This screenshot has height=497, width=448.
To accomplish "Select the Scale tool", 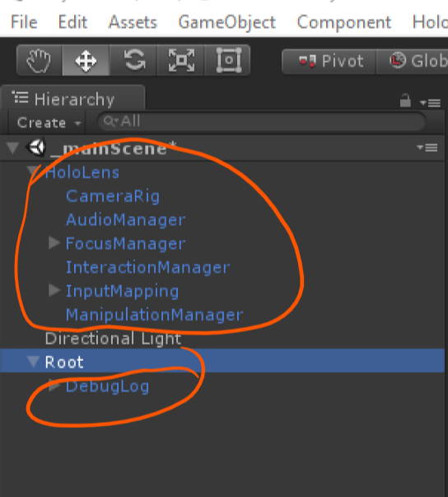I will (x=181, y=60).
